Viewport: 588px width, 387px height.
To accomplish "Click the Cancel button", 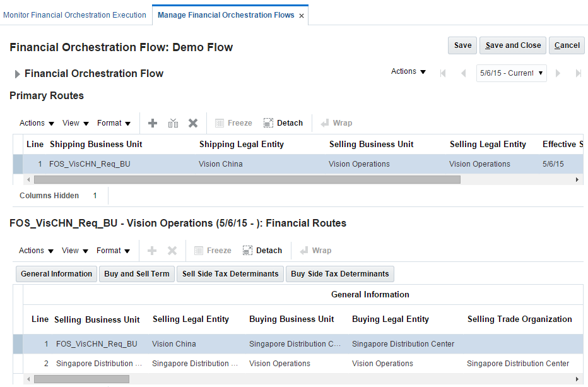I will pos(566,45).
